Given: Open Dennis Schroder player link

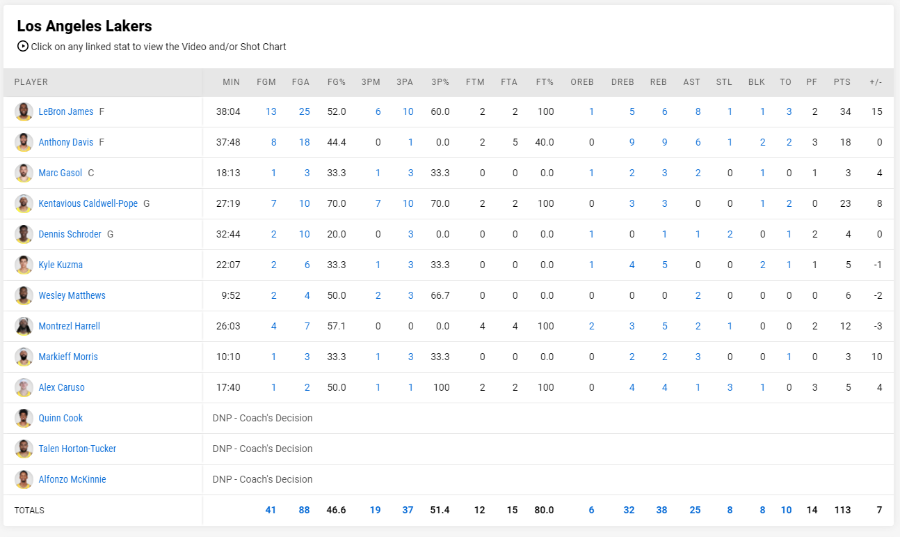Looking at the screenshot, I should (69, 234).
